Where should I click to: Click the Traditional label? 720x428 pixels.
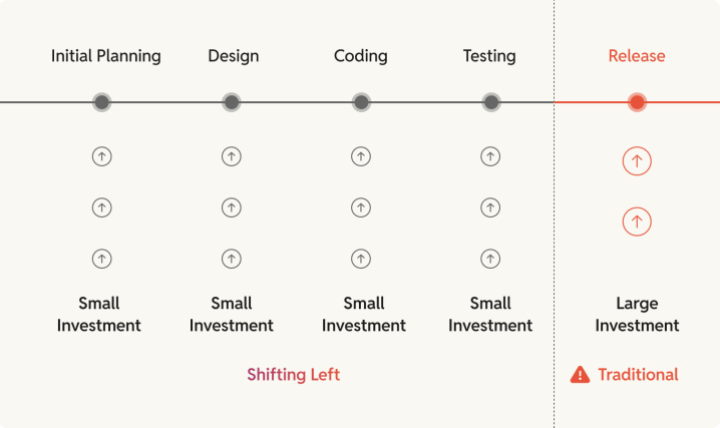638,375
